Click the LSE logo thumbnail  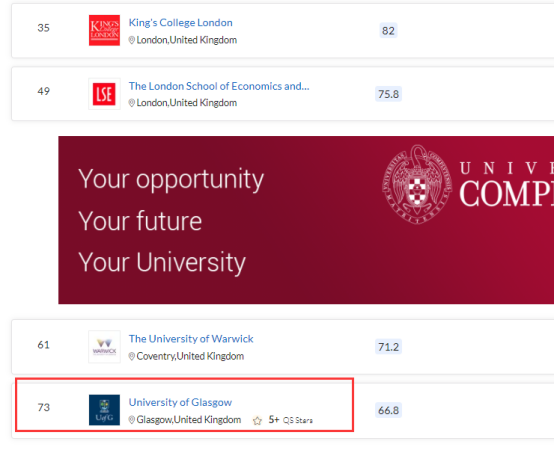(x=104, y=94)
